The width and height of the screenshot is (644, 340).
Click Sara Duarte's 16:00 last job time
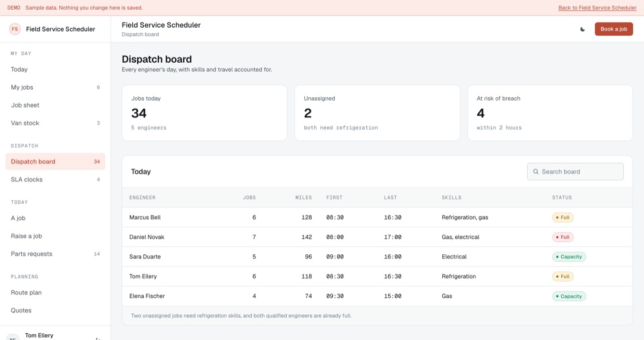393,257
